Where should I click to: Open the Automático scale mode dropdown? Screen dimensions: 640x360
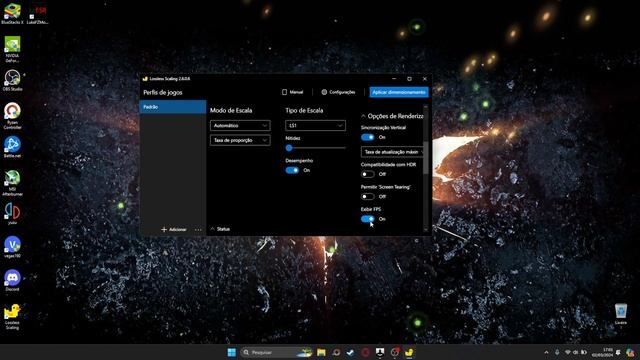click(240, 126)
